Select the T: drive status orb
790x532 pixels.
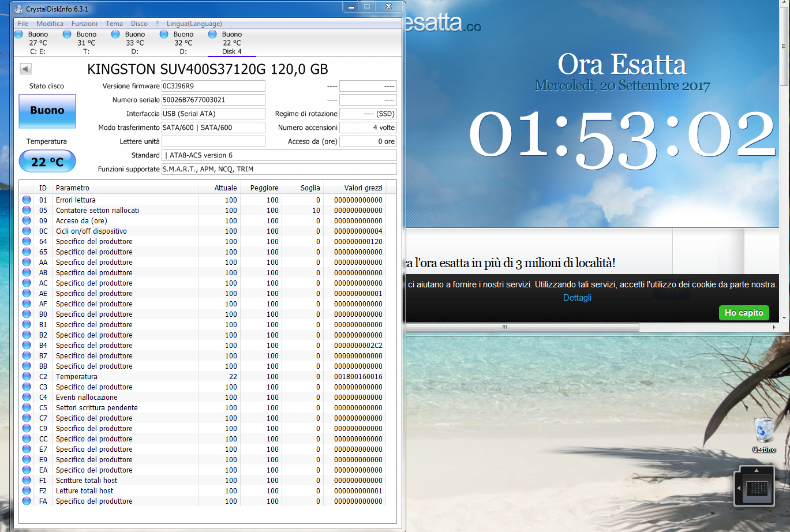click(67, 35)
